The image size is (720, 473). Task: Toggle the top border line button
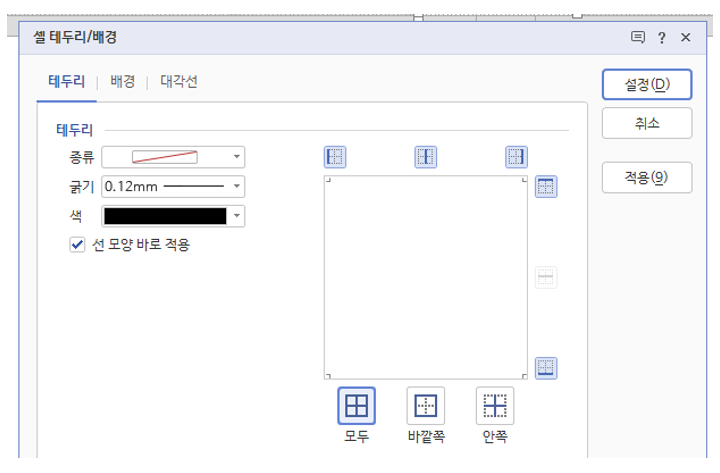[546, 186]
